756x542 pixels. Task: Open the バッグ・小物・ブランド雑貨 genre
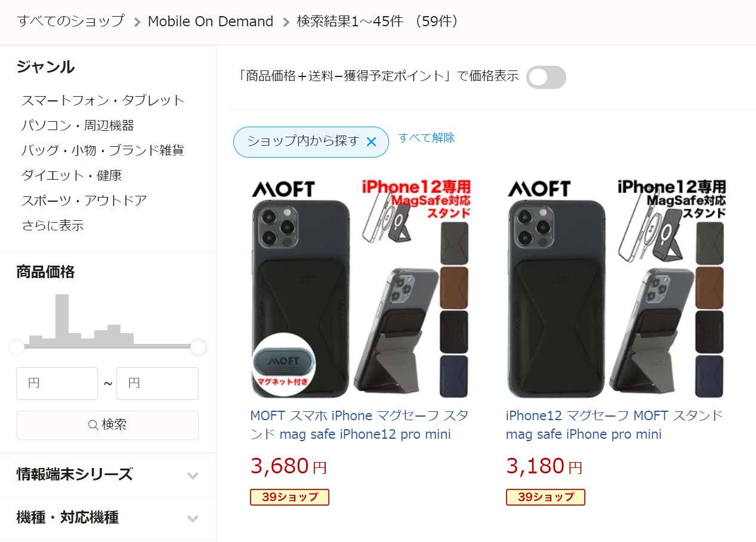point(103,150)
